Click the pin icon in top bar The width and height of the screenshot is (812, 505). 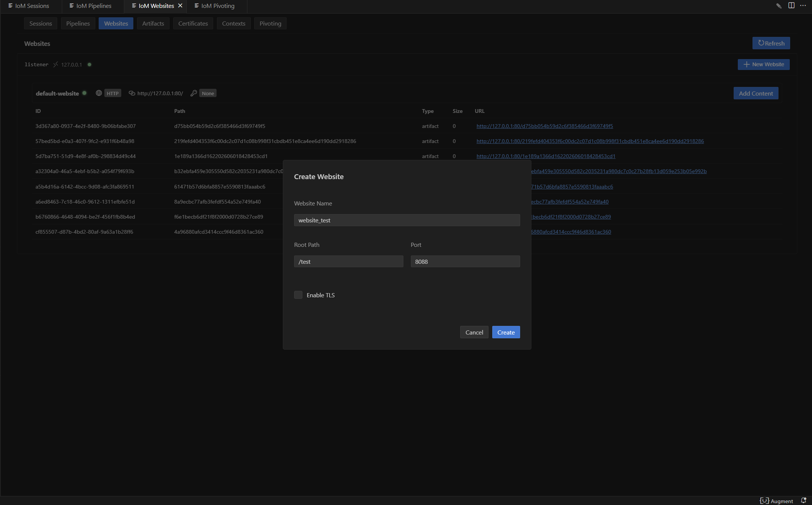(x=779, y=6)
